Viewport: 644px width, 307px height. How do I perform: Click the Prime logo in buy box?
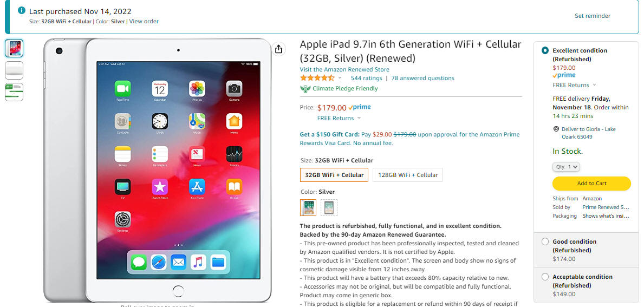564,75
